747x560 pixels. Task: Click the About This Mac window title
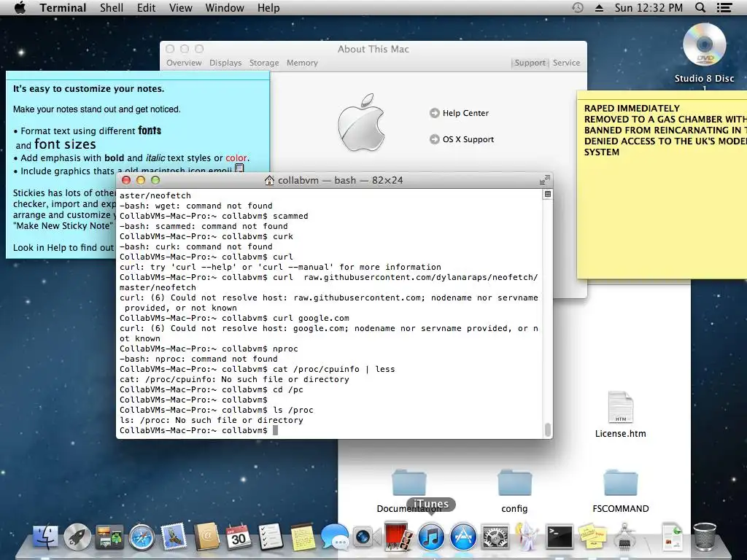(373, 49)
